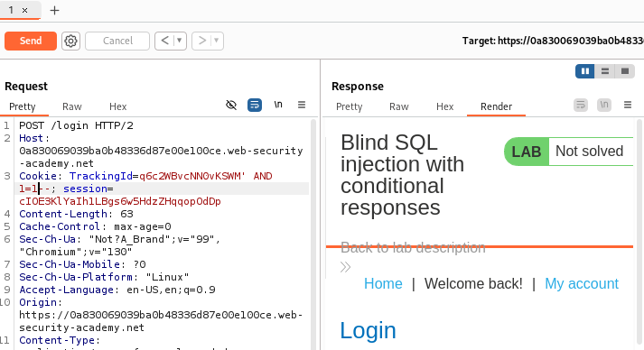This screenshot has width=644, height=350.
Task: Toggle line wrap icon in Request panel
Action: (x=255, y=105)
